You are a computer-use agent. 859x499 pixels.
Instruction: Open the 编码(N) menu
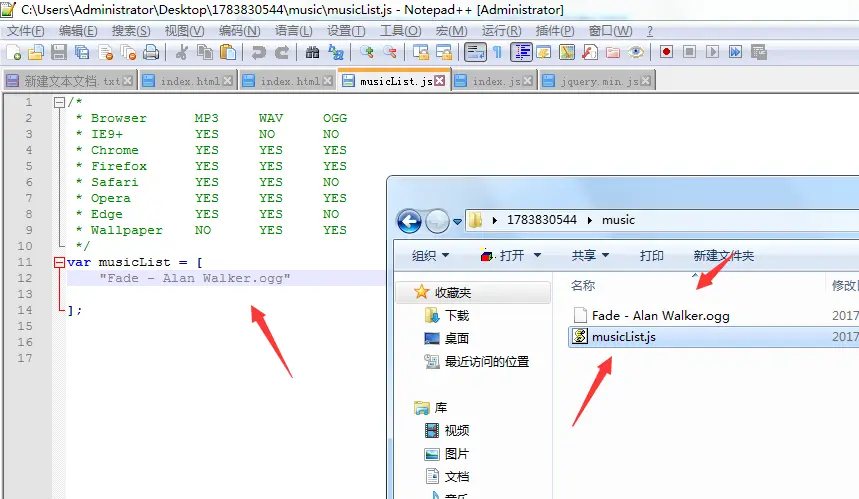(x=238, y=31)
